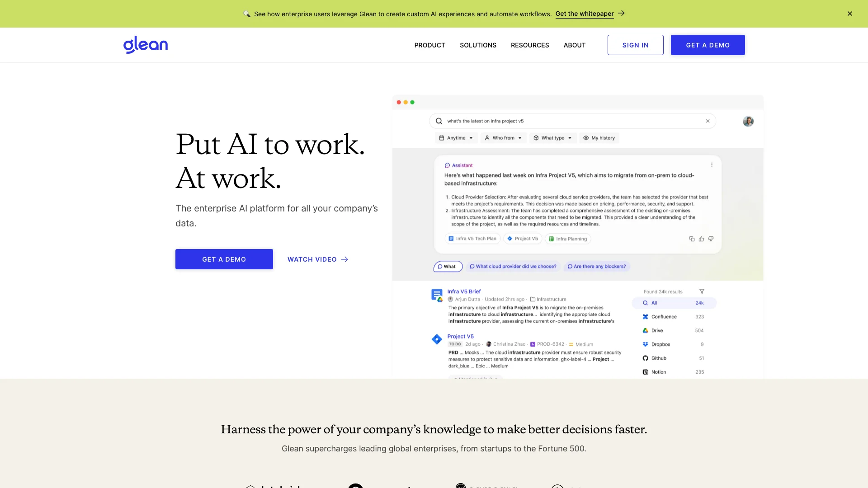
Task: Toggle the My history filter option
Action: tap(599, 138)
